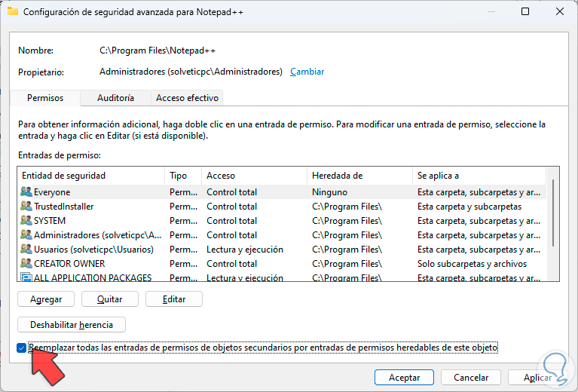Click the CREATOR OWNER entry icon

tap(26, 264)
